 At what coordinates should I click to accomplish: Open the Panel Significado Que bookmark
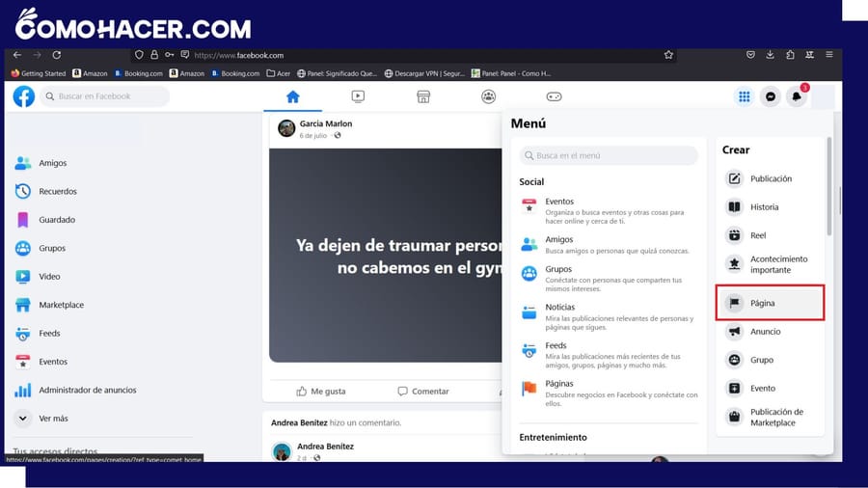coord(338,73)
